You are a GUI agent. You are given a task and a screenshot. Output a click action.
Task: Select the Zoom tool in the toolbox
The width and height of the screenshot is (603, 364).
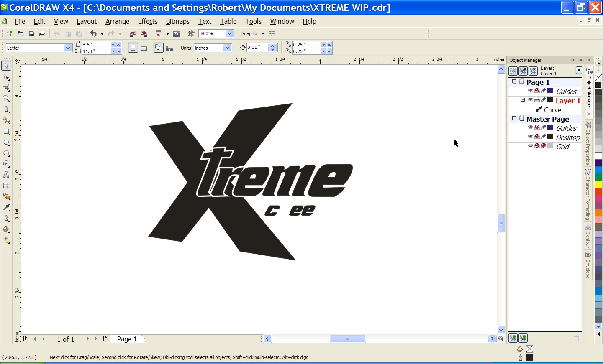point(6,99)
